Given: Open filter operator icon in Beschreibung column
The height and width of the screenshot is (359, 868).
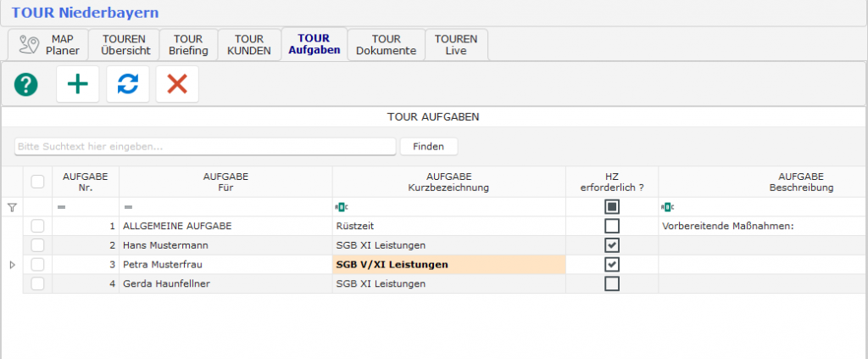Looking at the screenshot, I should point(667,207).
